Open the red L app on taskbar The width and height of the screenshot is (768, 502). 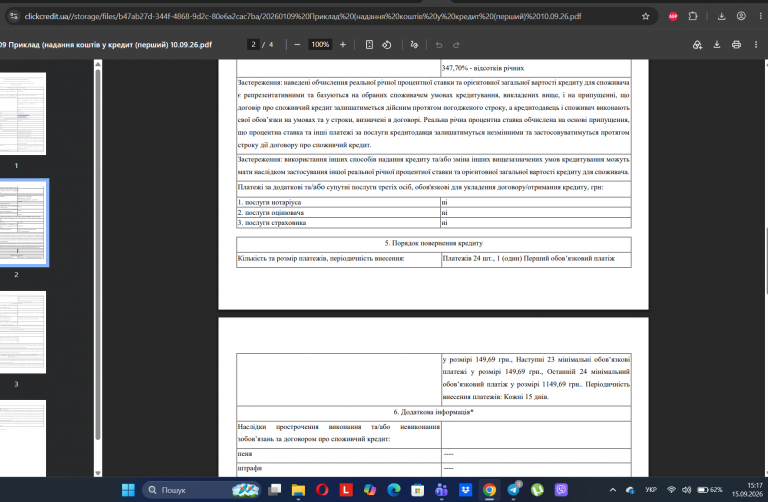click(x=346, y=490)
